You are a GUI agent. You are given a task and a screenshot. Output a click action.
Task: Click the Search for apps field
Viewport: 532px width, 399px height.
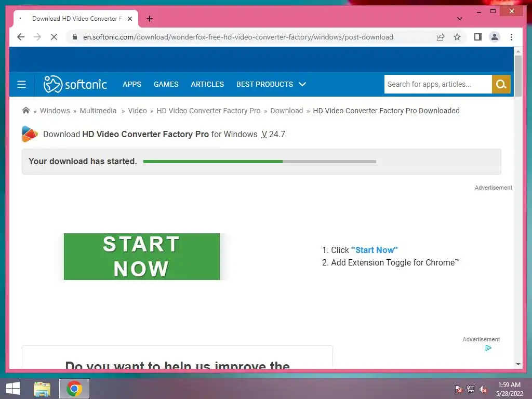point(437,84)
